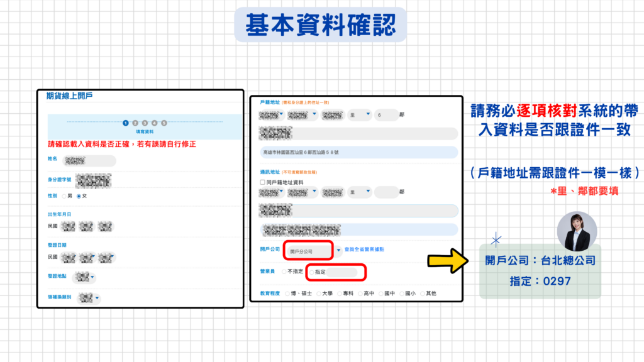Click step 2 circle in progress bar

click(135, 123)
